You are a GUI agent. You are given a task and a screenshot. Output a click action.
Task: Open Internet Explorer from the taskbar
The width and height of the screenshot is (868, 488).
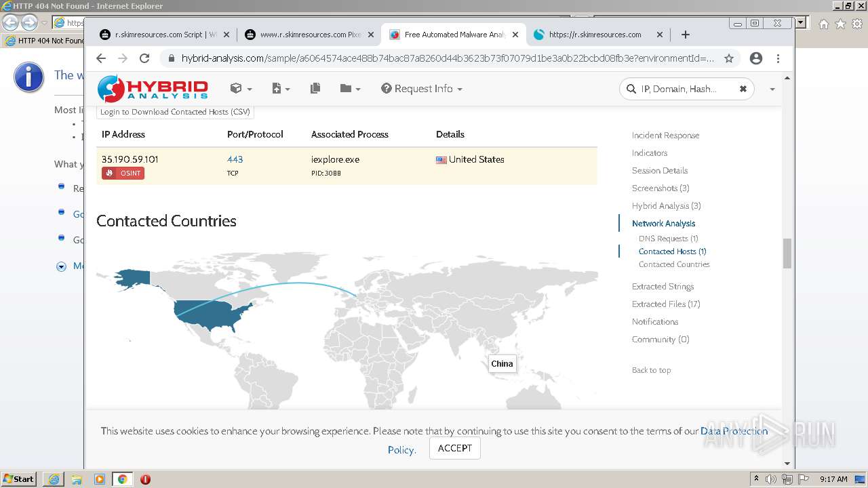point(54,479)
